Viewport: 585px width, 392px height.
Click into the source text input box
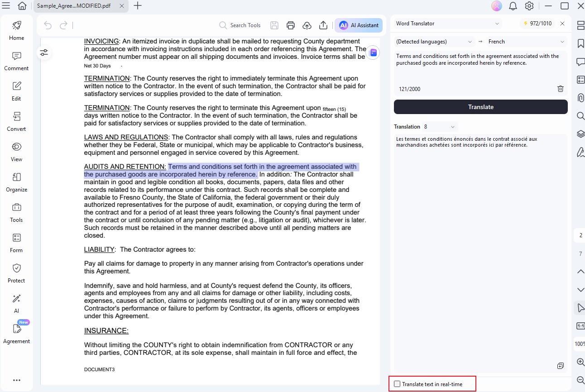tap(480, 68)
